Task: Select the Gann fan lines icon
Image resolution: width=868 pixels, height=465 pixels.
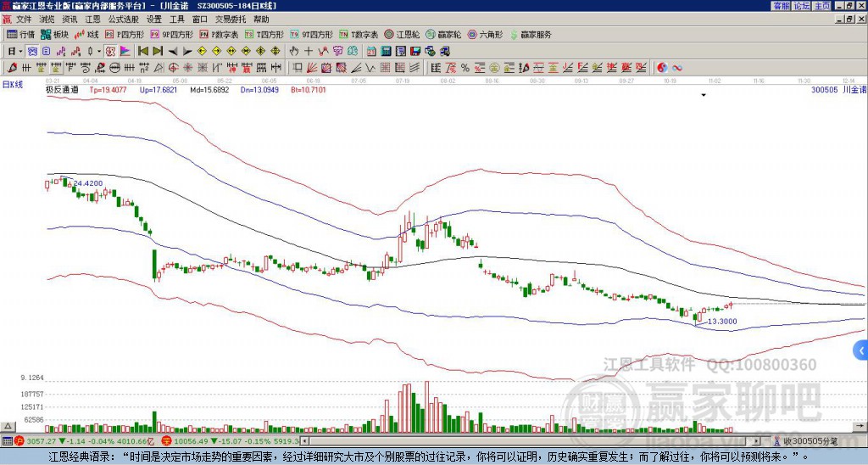Action: pos(312,68)
